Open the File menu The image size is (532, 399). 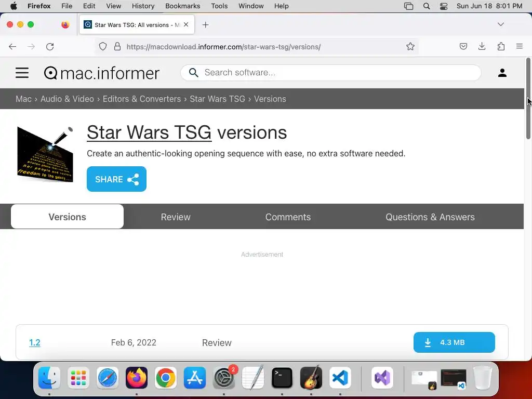[67, 6]
